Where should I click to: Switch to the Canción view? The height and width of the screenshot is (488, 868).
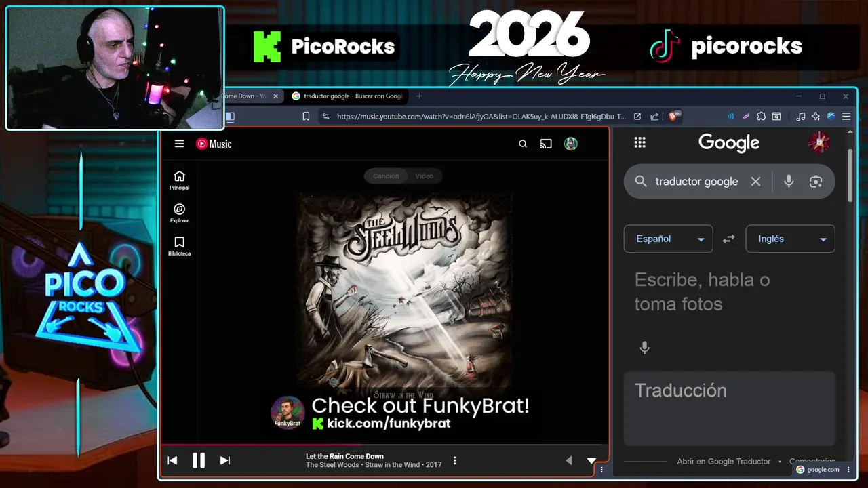click(x=386, y=176)
